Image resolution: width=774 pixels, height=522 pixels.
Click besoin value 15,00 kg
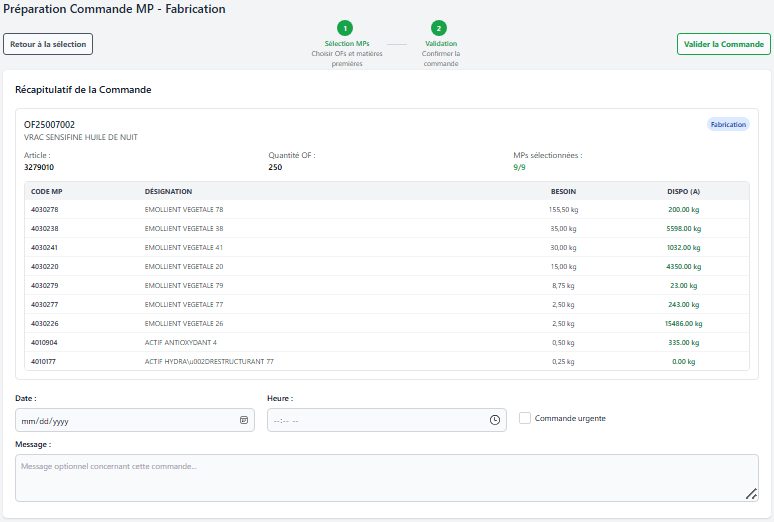point(563,267)
